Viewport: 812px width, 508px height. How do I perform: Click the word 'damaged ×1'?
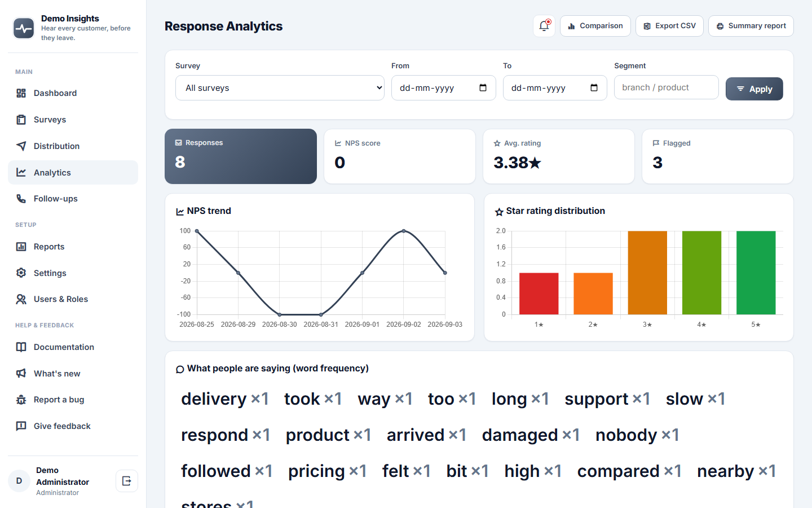click(531, 435)
